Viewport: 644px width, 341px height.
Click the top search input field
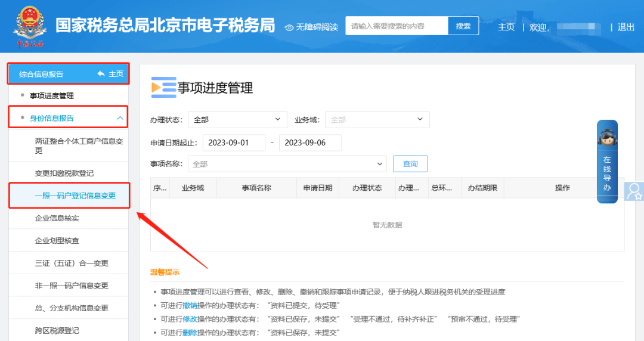[397, 26]
